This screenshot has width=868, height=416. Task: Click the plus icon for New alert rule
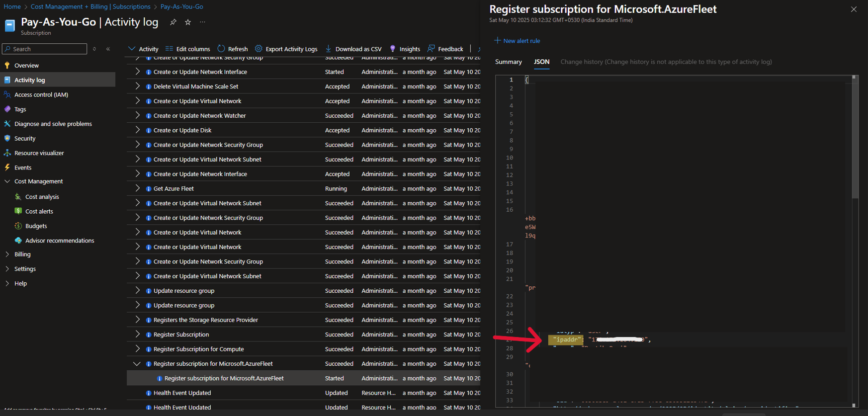497,40
